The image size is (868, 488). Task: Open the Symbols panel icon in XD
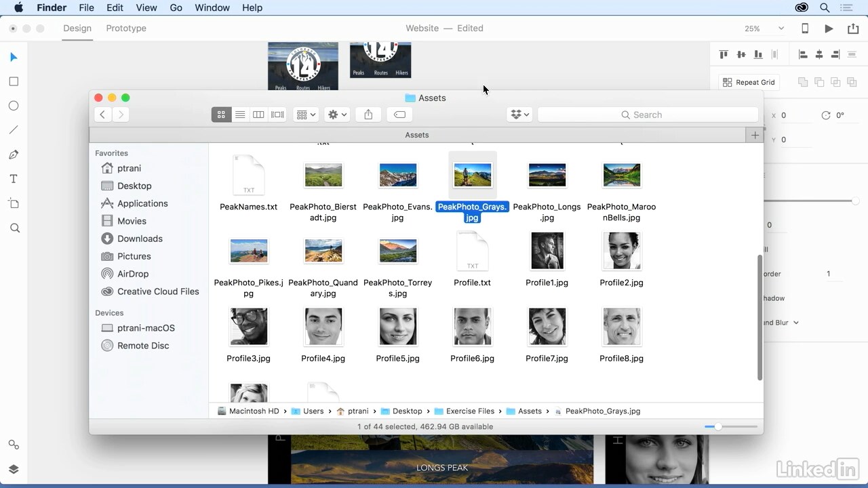[14, 445]
